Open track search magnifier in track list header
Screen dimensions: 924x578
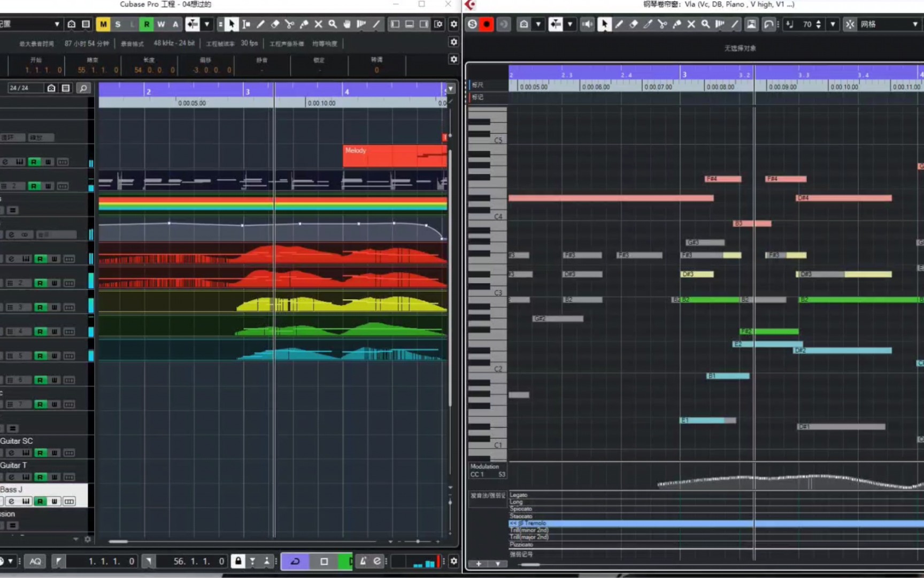(x=83, y=88)
